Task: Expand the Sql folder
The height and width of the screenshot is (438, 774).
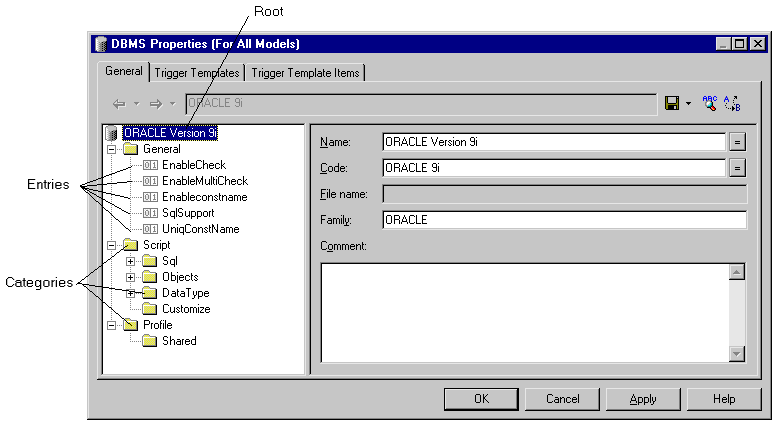Action: pos(130,261)
